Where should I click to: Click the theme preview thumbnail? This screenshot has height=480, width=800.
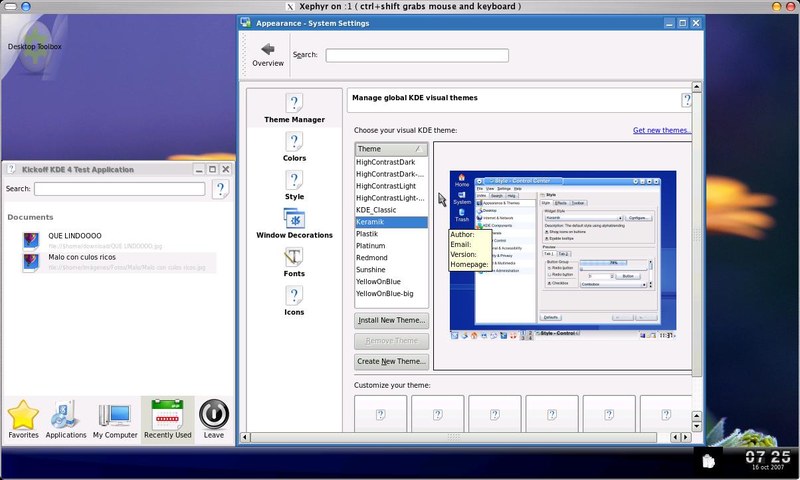[x=563, y=255]
